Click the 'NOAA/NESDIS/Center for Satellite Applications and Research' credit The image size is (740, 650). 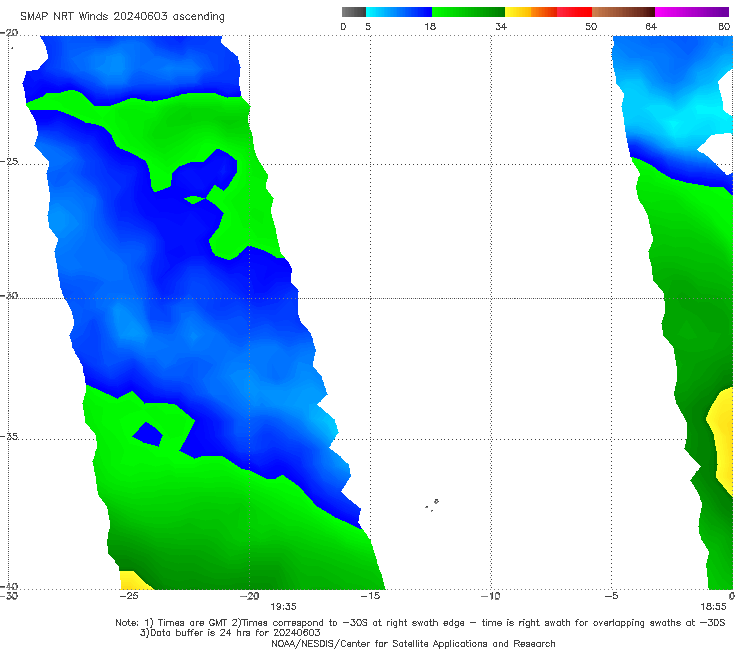click(413, 643)
